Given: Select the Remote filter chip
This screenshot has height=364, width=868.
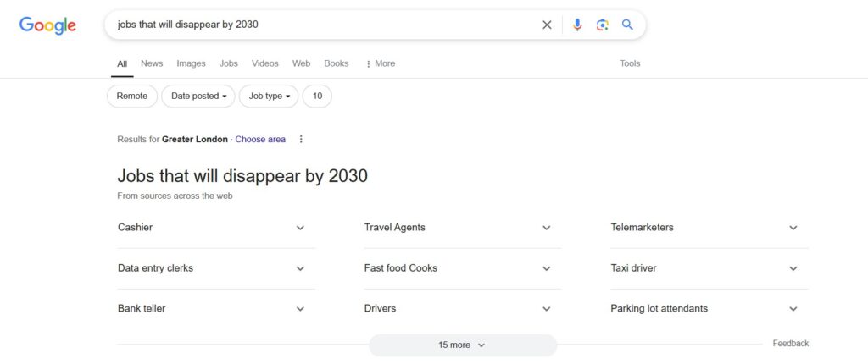Looking at the screenshot, I should point(132,97).
